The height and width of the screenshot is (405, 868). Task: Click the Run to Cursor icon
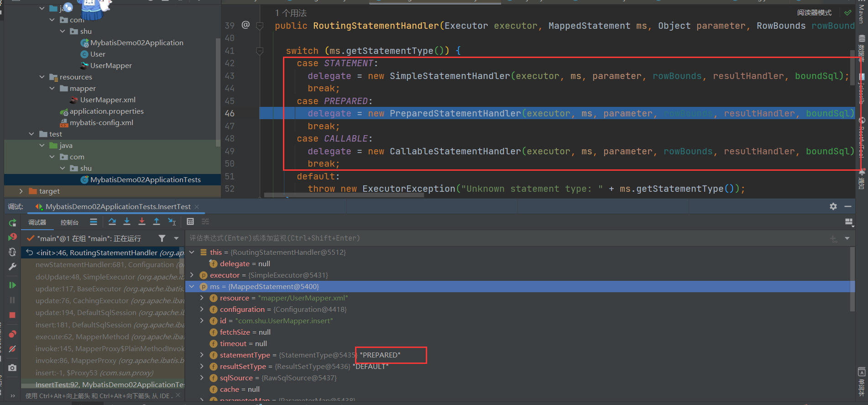coord(172,222)
